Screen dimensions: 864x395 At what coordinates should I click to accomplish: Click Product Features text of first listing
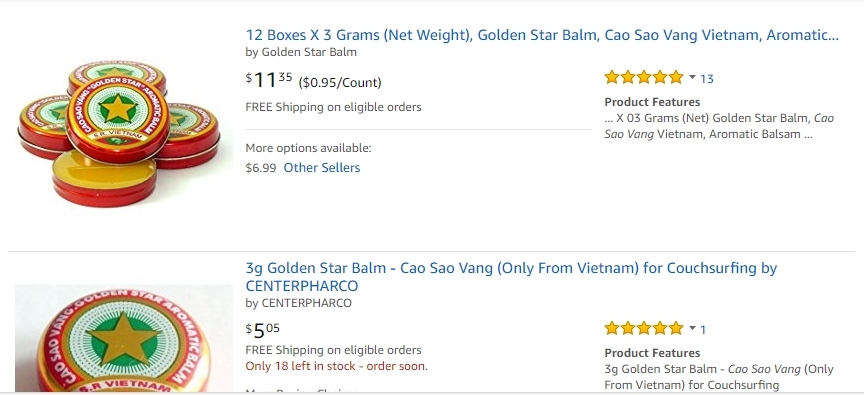pyautogui.click(x=652, y=102)
